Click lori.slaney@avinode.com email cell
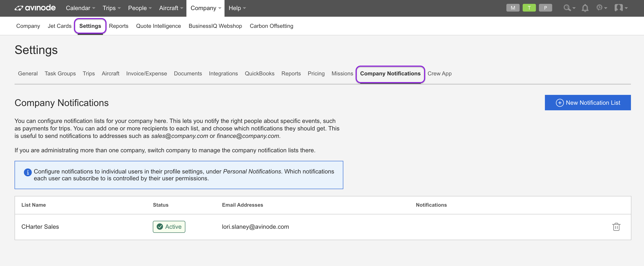 pos(255,227)
